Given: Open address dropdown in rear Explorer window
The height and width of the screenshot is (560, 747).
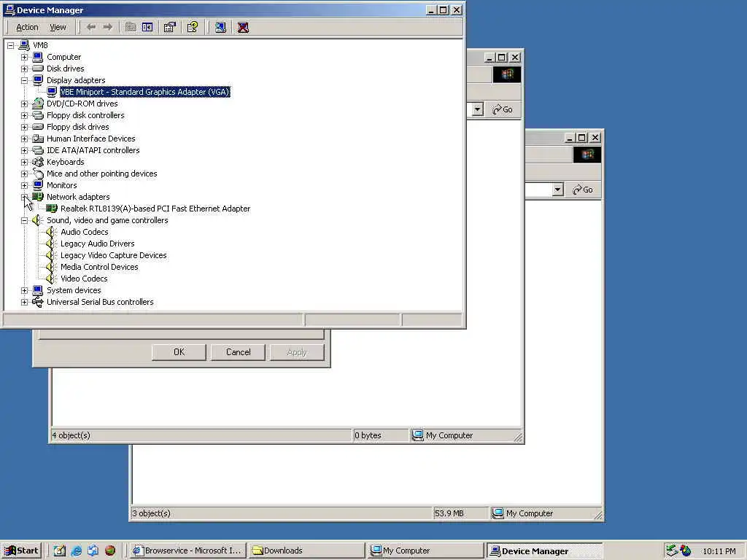Looking at the screenshot, I should point(557,190).
